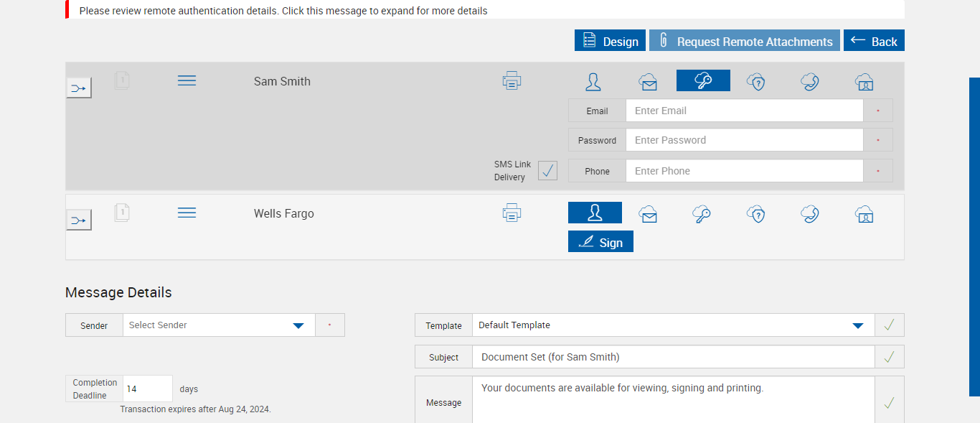
Task: Go back using the Back button
Action: pyautogui.click(x=874, y=41)
